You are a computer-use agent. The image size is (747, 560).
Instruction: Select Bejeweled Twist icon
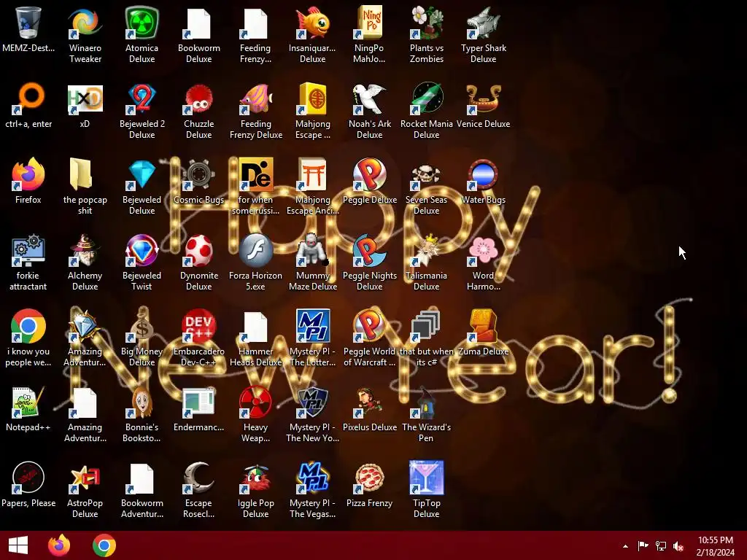142,250
